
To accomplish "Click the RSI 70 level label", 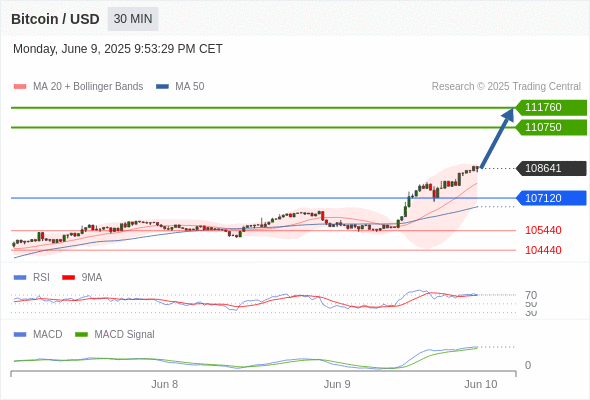I will (x=531, y=295).
